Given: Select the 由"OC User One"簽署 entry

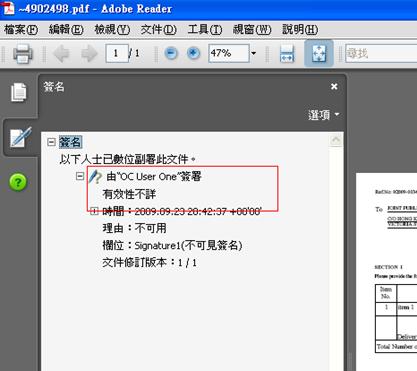Looking at the screenshot, I should coord(154,176).
